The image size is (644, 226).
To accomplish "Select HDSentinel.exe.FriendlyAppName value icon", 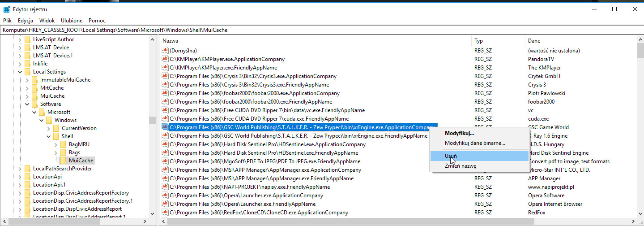I will (x=165, y=153).
